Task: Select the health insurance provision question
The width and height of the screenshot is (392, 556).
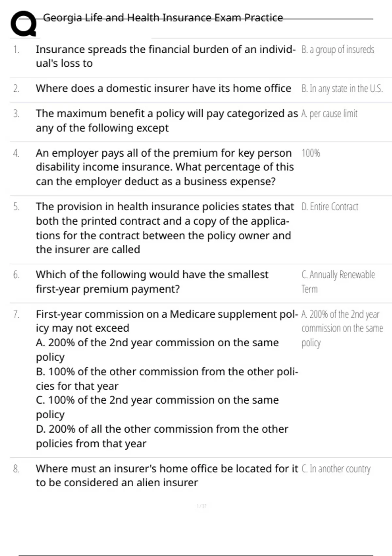Action: coord(165,228)
